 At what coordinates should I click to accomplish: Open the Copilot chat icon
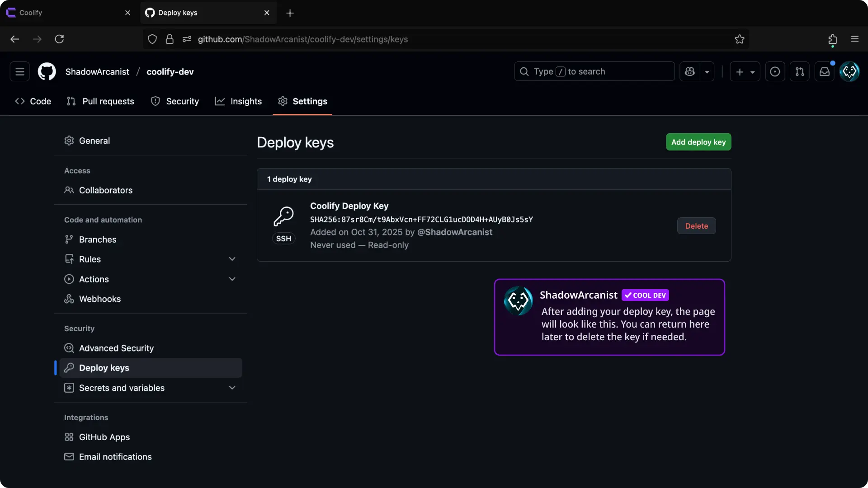[x=689, y=71]
